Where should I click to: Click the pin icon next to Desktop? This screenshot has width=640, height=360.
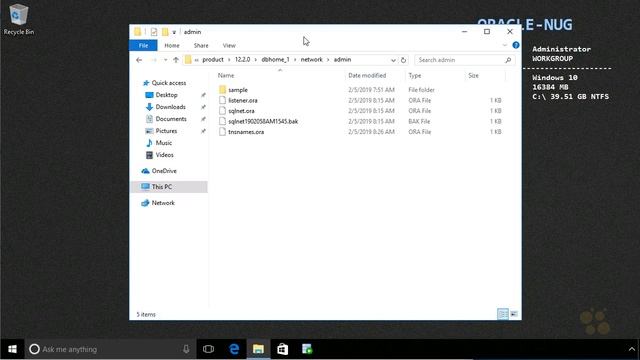click(203, 95)
